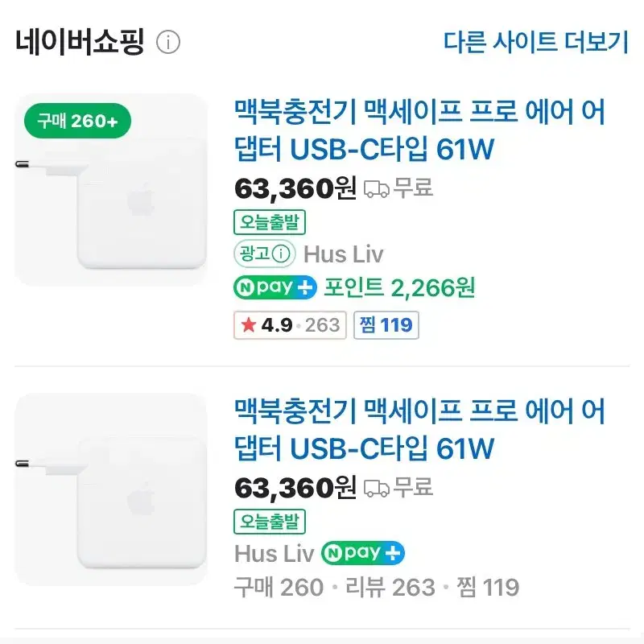Image resolution: width=644 pixels, height=644 pixels.
Task: Open the Hus Liv seller next to 광고
Action: (344, 254)
